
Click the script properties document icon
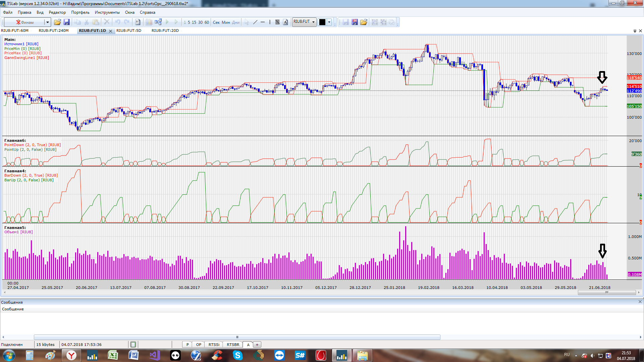click(x=138, y=22)
